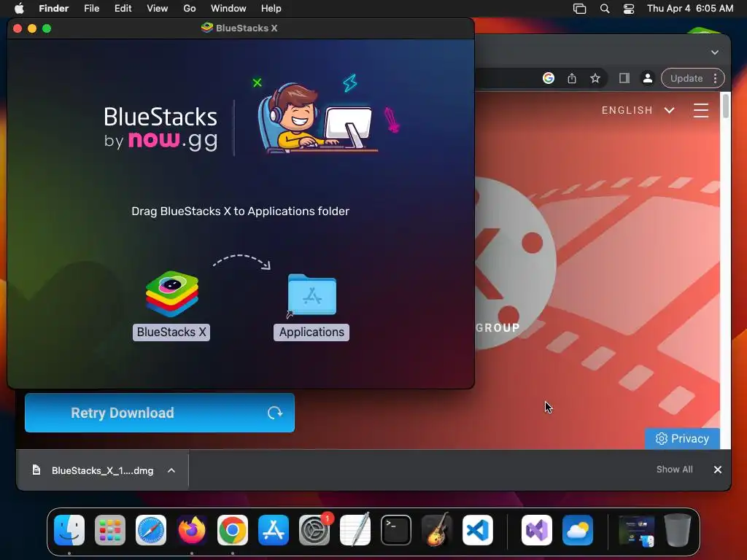Open the minimized window thumbnail in Dock
747x560 pixels.
coord(636,530)
